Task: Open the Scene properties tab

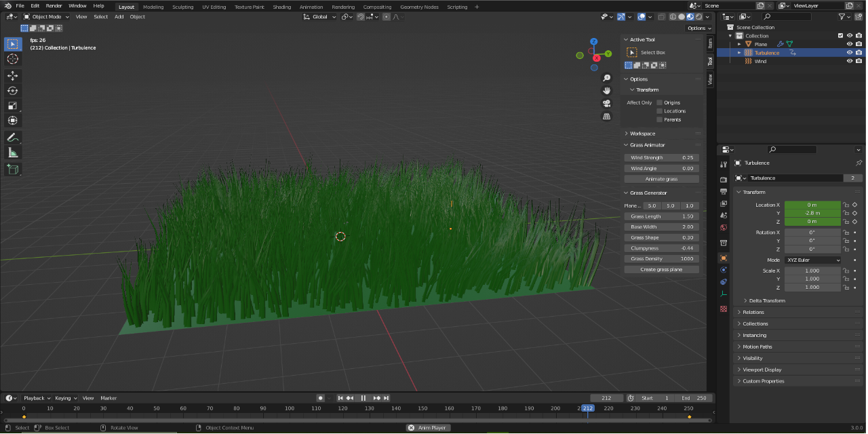Action: (x=724, y=215)
